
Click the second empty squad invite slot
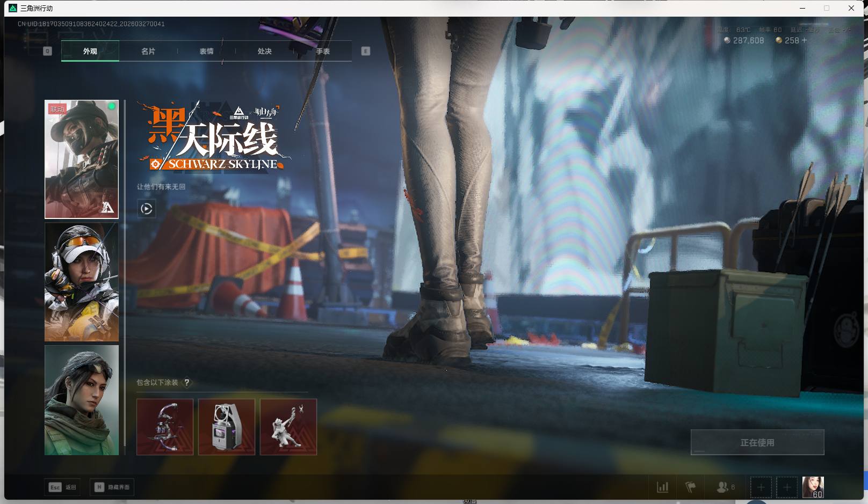coord(787,487)
